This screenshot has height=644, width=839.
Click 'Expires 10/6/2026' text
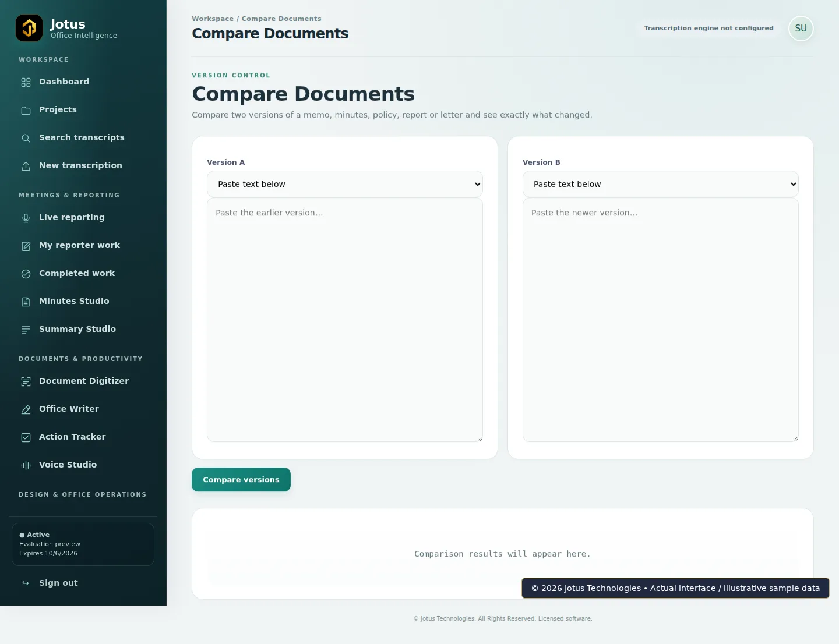48,553
